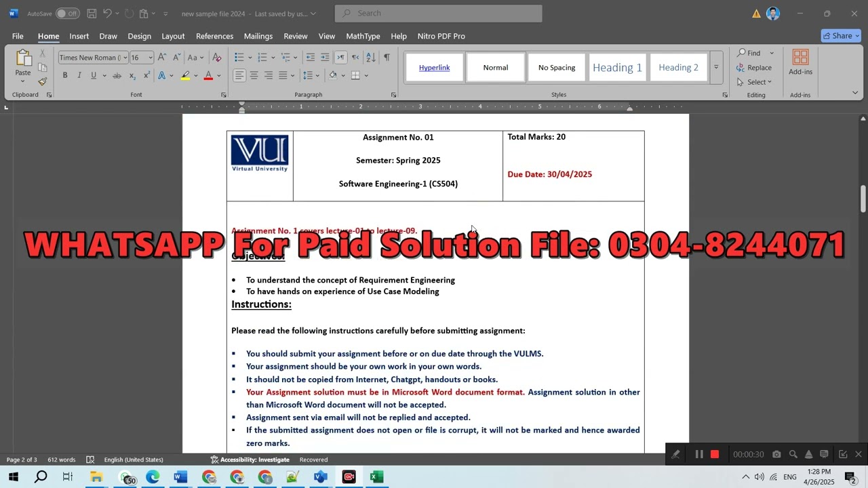Screen dimensions: 868x488
Task: Toggle show/hide paragraph marks
Action: [387, 58]
